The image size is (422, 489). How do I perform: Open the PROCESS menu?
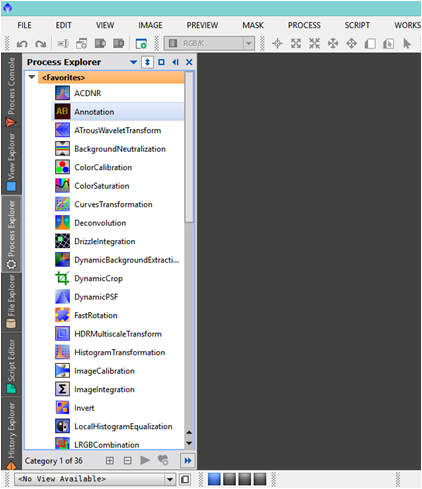pyautogui.click(x=304, y=25)
